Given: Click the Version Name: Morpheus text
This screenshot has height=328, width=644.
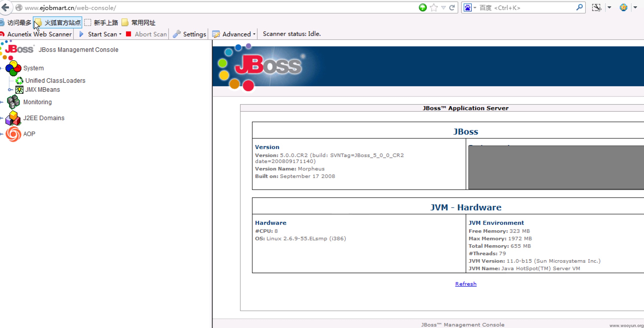Looking at the screenshot, I should pyautogui.click(x=290, y=169).
